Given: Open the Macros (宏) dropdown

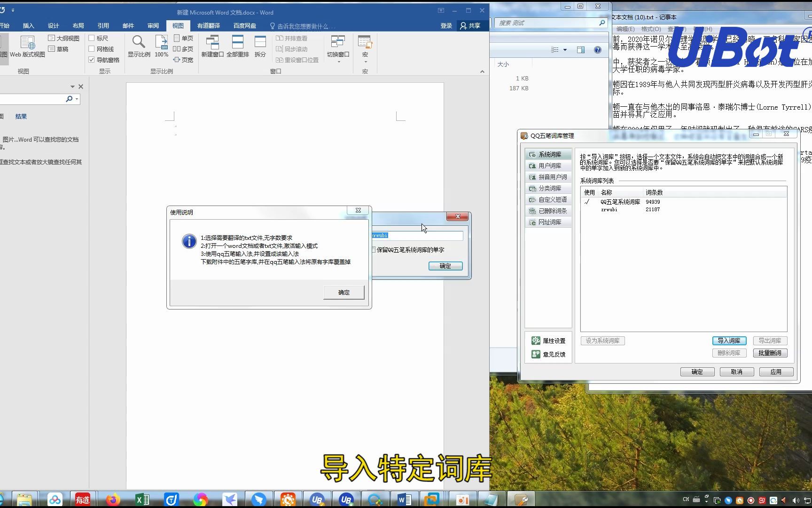Looking at the screenshot, I should point(365,49).
